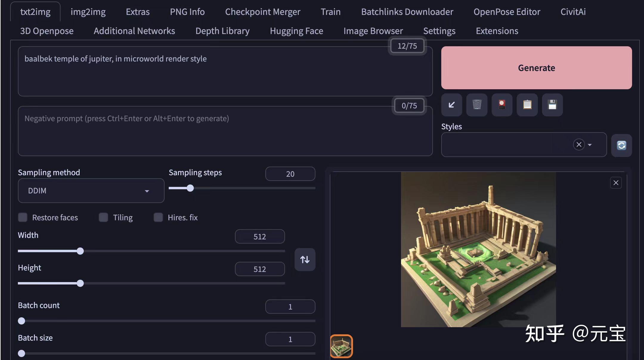The width and height of the screenshot is (644, 360).
Task: Click the clipboard apply-styles icon
Action: tap(527, 105)
